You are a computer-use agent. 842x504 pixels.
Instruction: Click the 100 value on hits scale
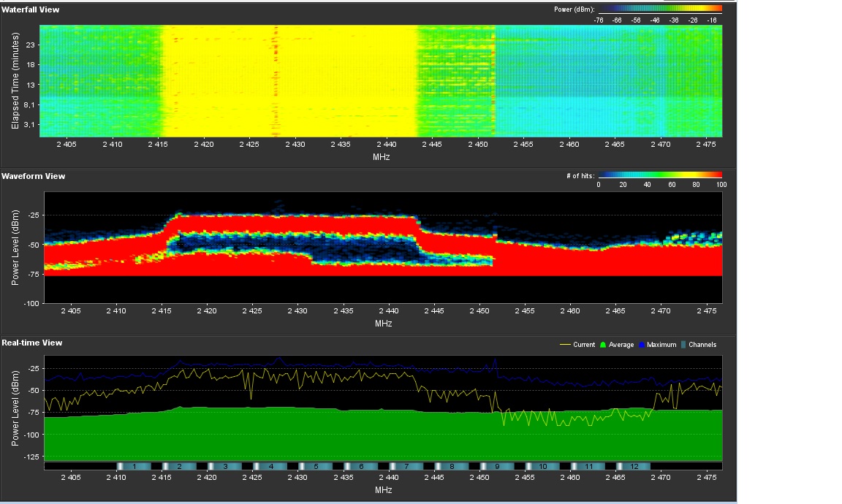(x=721, y=185)
